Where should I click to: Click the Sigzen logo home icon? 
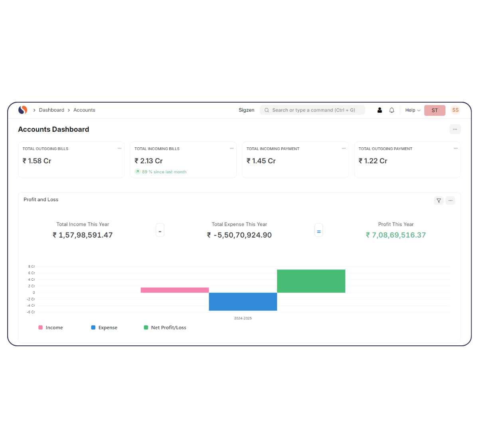click(23, 110)
